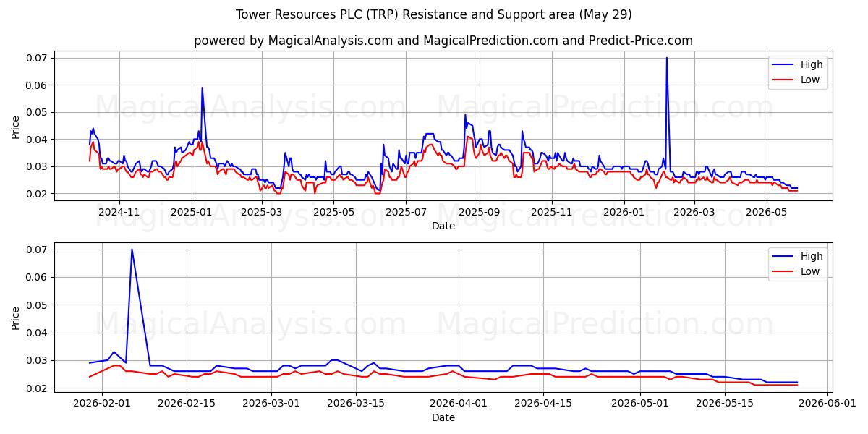The height and width of the screenshot is (434, 868).
Task: Click the 2025-09 date tick label
Action: [480, 212]
